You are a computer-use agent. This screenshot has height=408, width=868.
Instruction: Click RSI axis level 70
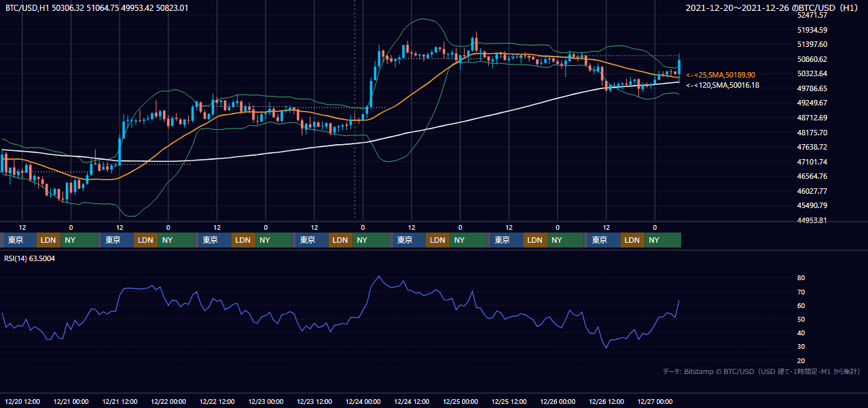coord(801,292)
